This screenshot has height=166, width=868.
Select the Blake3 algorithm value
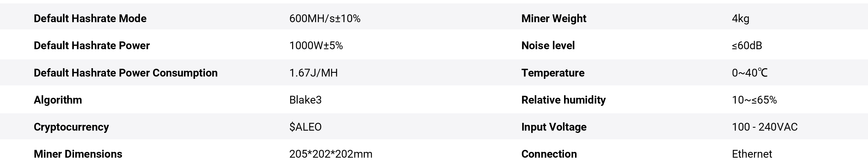pyautogui.click(x=305, y=100)
